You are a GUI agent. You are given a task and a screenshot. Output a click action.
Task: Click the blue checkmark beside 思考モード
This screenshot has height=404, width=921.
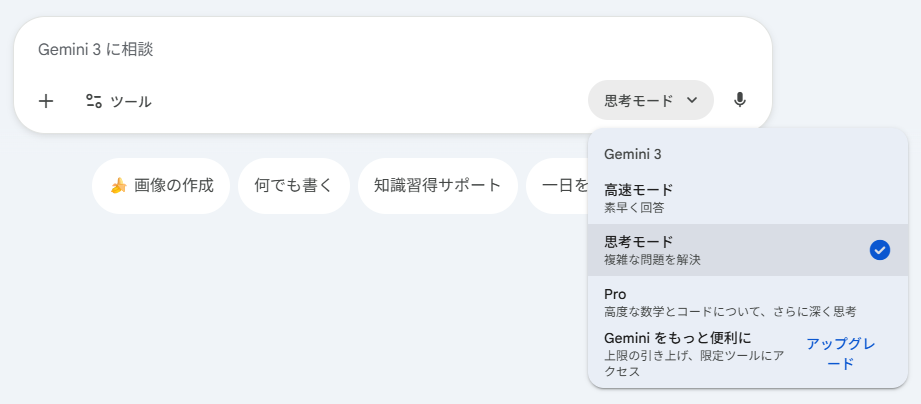click(879, 250)
